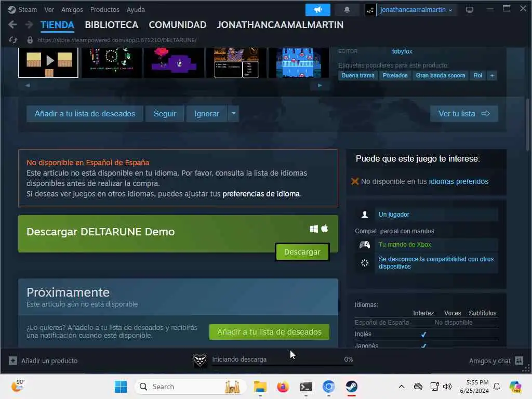Switch to Big Picture mode monitor icon

470,10
